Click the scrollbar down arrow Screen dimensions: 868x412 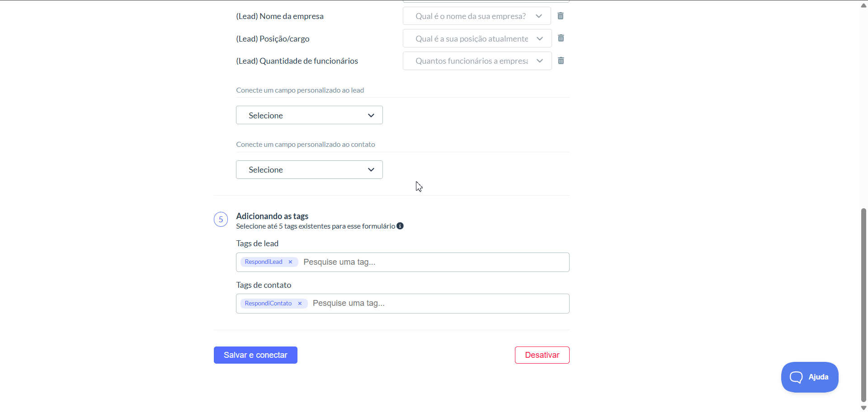(863, 407)
